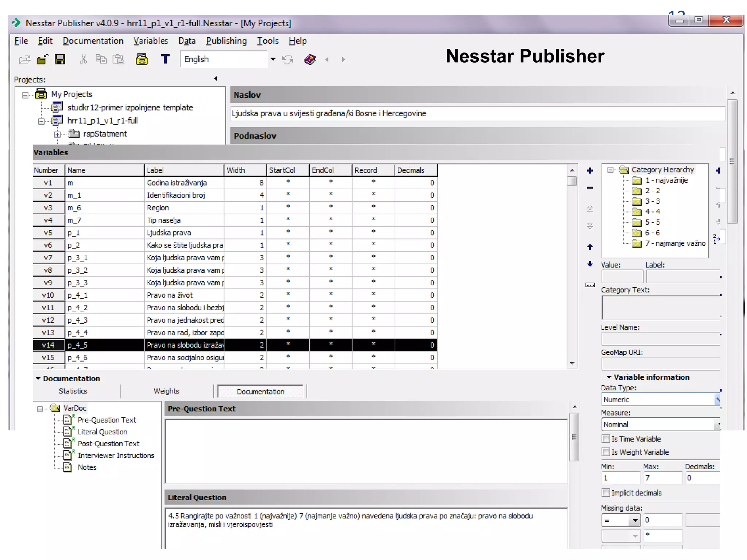
Task: Open the Tools menu
Action: point(268,41)
